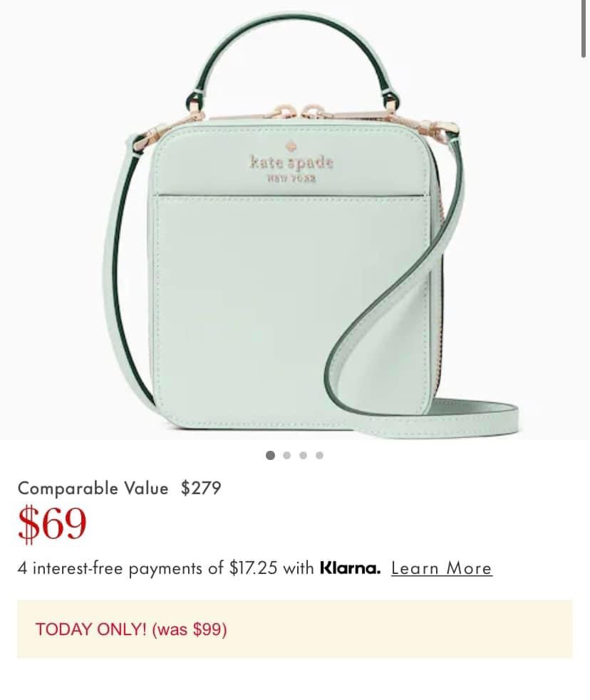Select the Comparable Value label
This screenshot has width=590, height=700.
tap(93, 488)
